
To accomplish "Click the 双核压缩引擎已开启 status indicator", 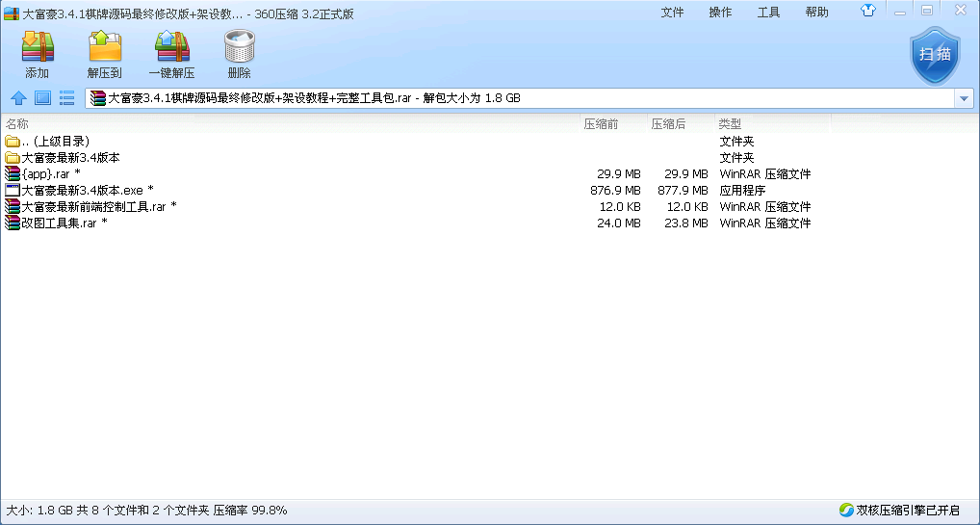I will [905, 511].
